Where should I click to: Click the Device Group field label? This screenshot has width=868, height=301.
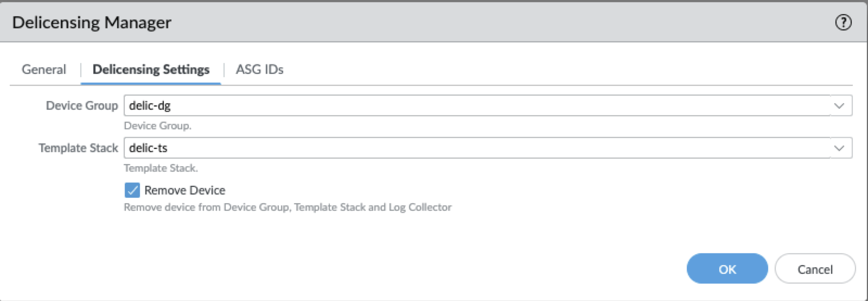[81, 105]
